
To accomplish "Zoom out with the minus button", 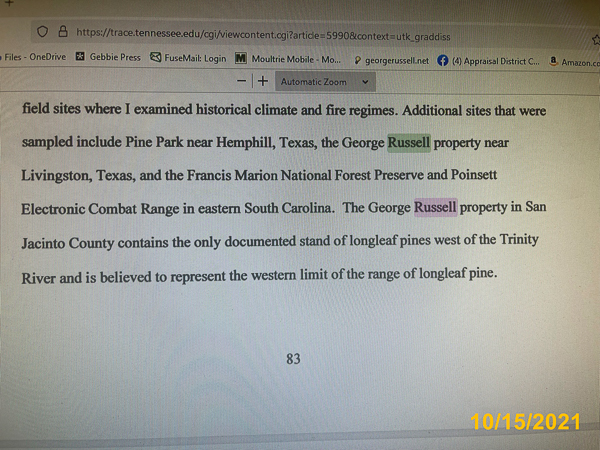I will pyautogui.click(x=242, y=80).
